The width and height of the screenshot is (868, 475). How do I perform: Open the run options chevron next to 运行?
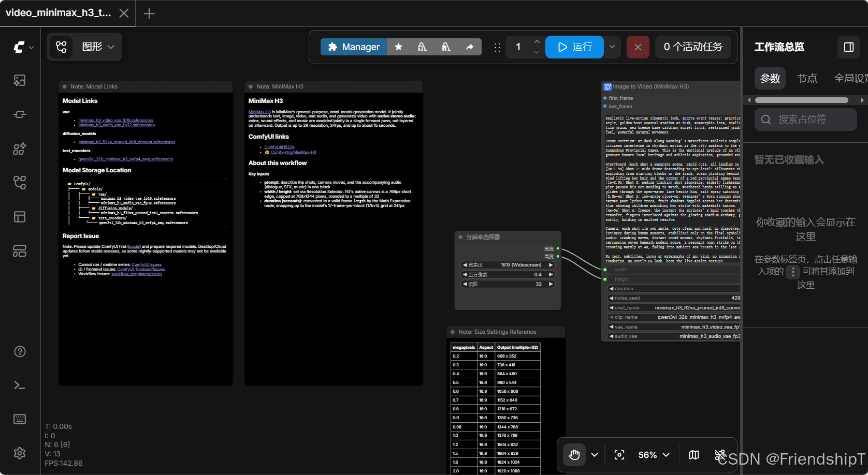[612, 47]
